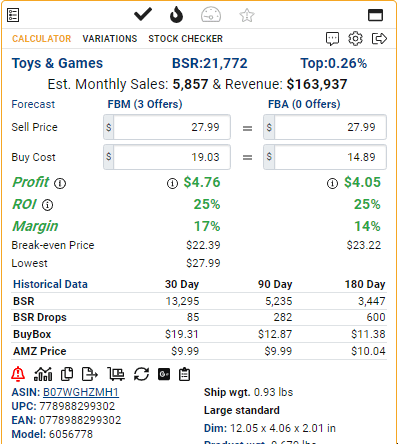Click the FBA Buy Cost input field
The image size is (398, 444).
[x=325, y=157]
